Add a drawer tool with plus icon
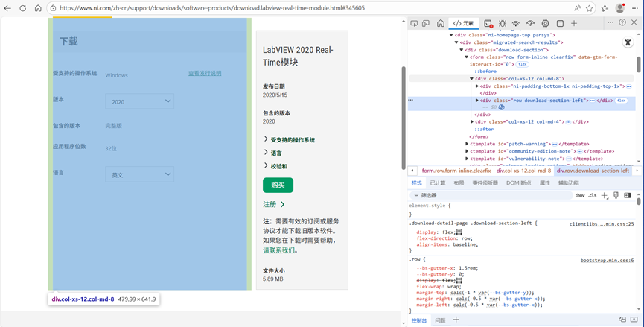644x327 pixels. [x=456, y=320]
